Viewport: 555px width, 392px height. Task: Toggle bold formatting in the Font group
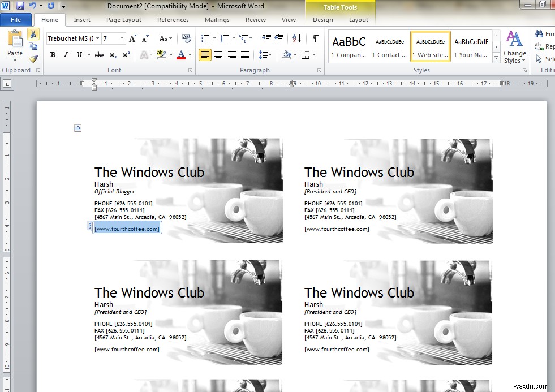coord(53,55)
